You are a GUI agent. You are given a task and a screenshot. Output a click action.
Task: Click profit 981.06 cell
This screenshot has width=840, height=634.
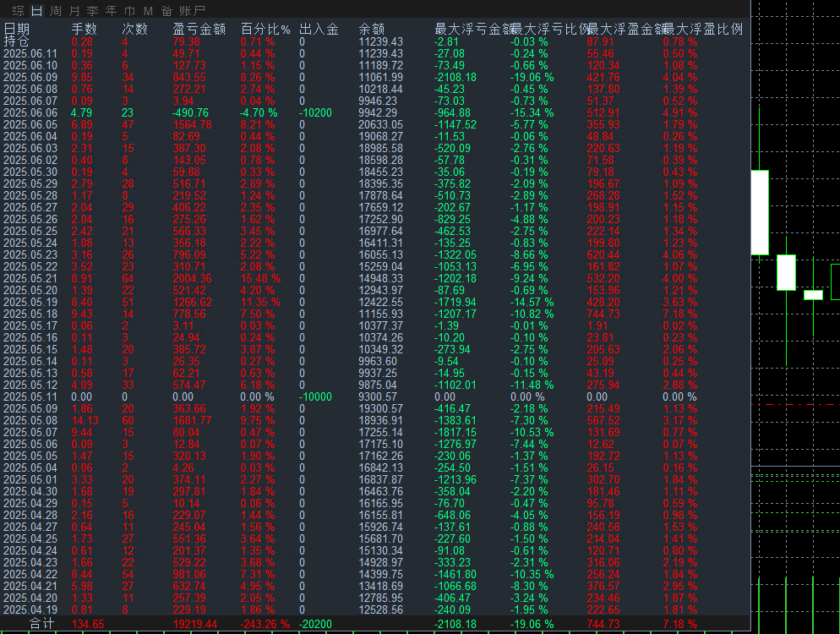click(189, 574)
